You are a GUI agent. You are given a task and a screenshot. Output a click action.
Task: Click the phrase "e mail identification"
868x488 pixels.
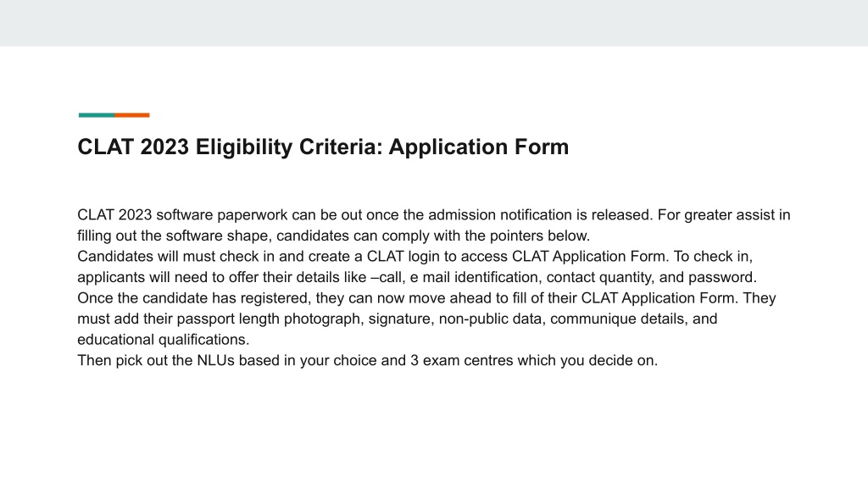473,277
